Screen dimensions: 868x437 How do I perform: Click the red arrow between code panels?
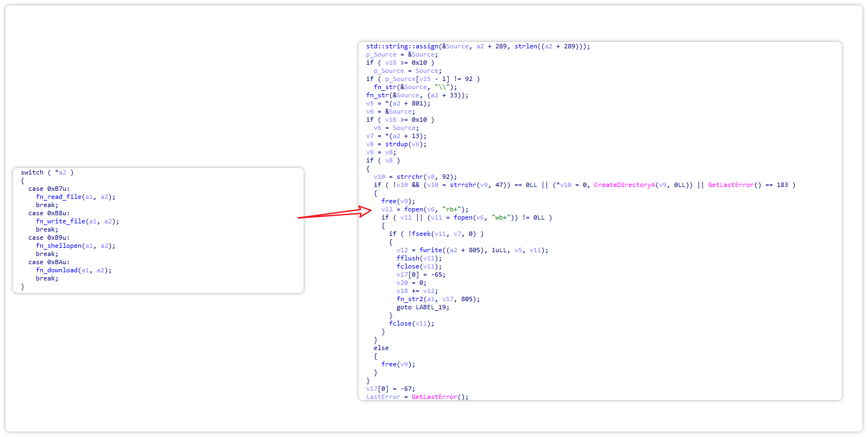click(x=334, y=213)
